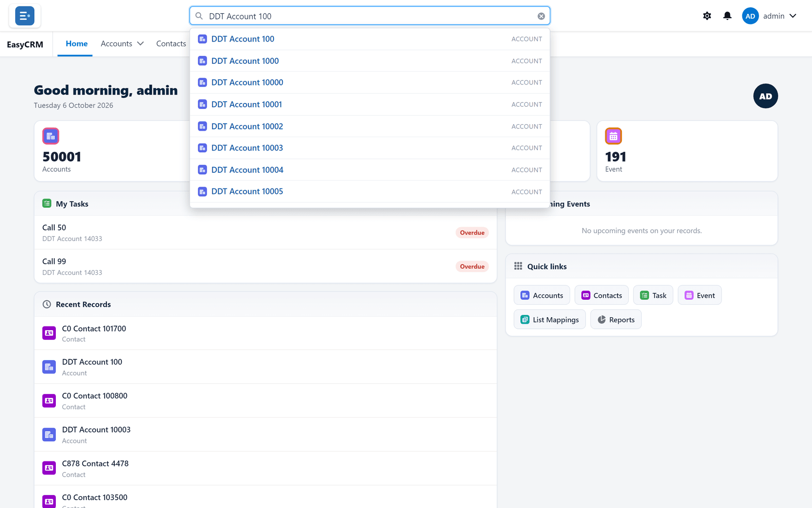
Task: Select DDT Account 10000 search suggestion
Action: [x=370, y=82]
